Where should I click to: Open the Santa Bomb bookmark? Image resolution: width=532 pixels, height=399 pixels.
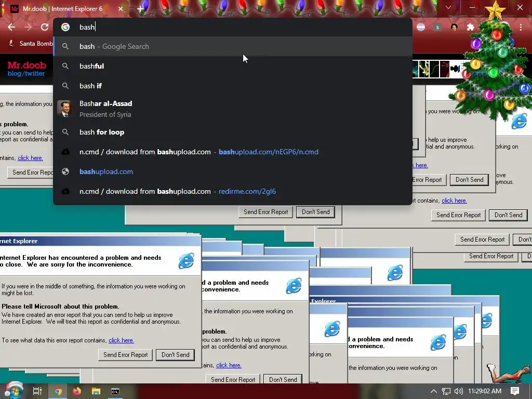(x=31, y=44)
